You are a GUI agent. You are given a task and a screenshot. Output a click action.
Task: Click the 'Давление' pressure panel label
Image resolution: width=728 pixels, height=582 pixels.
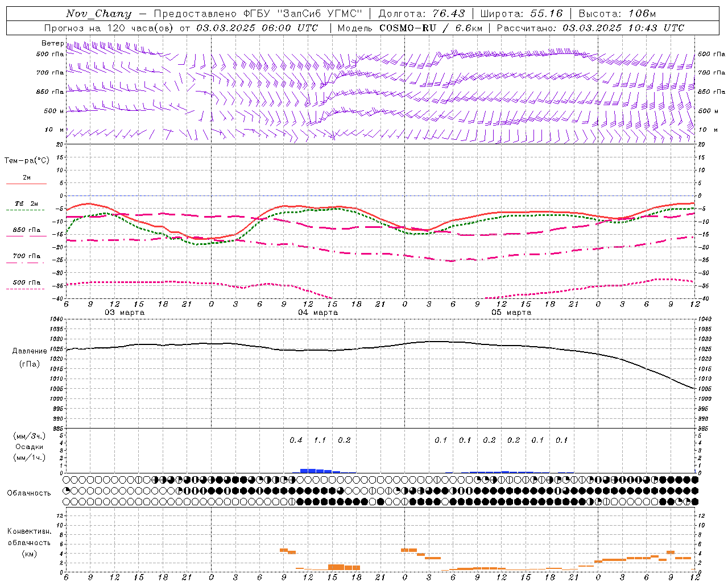pos(30,351)
